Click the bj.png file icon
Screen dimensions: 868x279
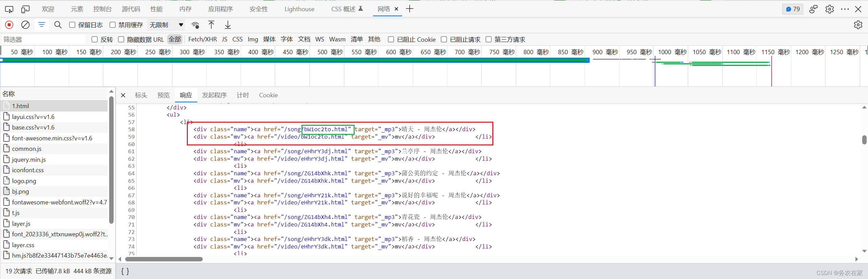[6, 191]
